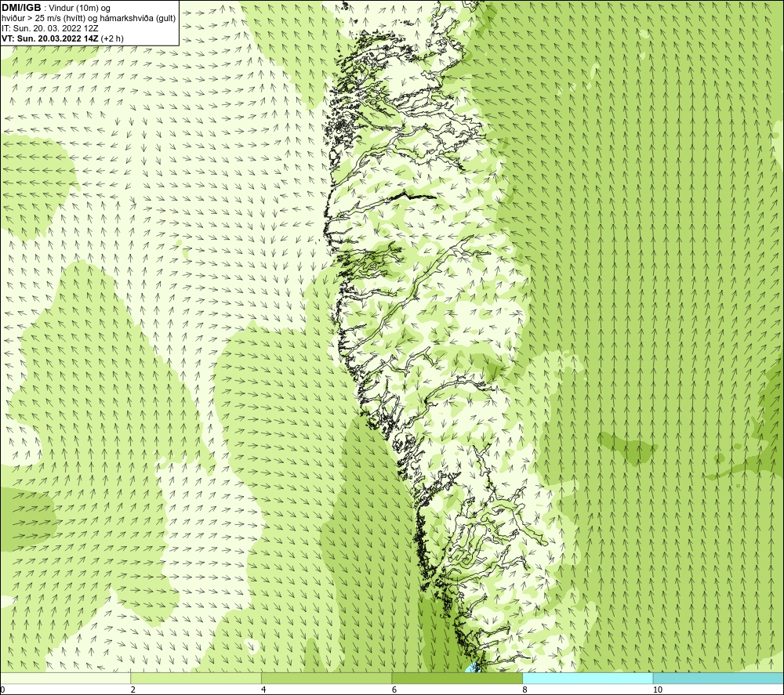
Task: Click the 4–6 m/s green legend swatch
Action: (326, 678)
